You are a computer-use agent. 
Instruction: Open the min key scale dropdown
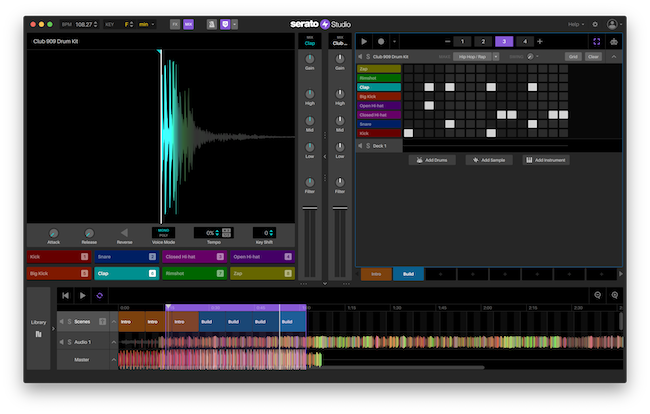(147, 24)
